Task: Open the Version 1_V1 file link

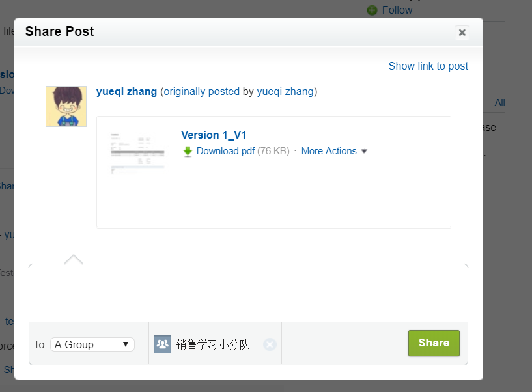Action: tap(214, 135)
